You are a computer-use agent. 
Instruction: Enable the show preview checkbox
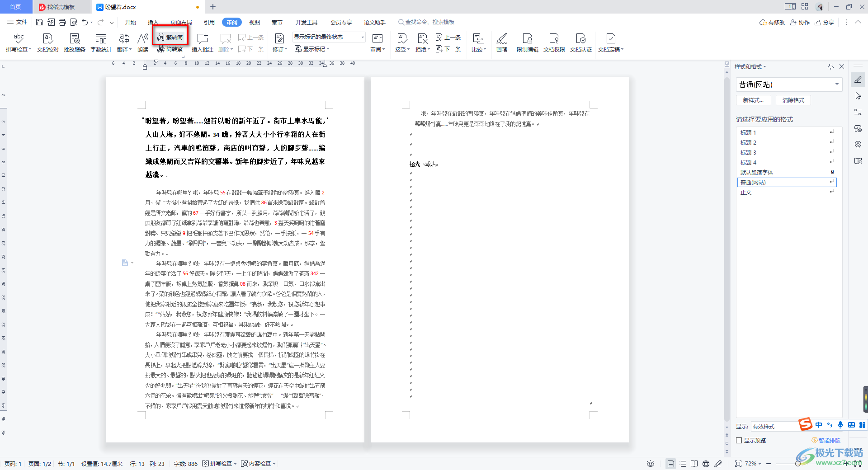739,440
